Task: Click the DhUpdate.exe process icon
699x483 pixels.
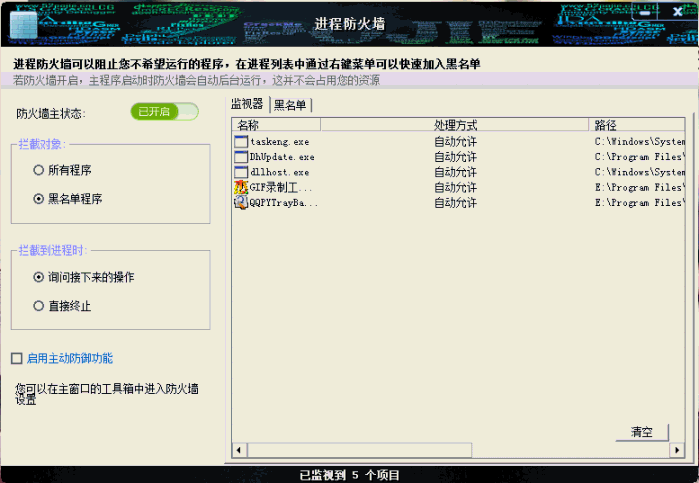Action: 241,157
